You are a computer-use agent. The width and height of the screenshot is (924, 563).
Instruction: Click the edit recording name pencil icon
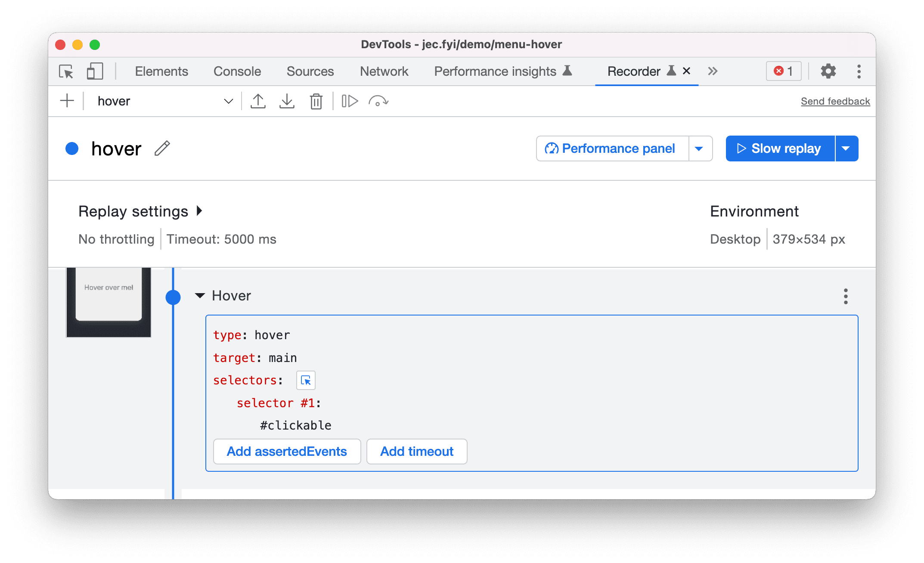(x=164, y=148)
